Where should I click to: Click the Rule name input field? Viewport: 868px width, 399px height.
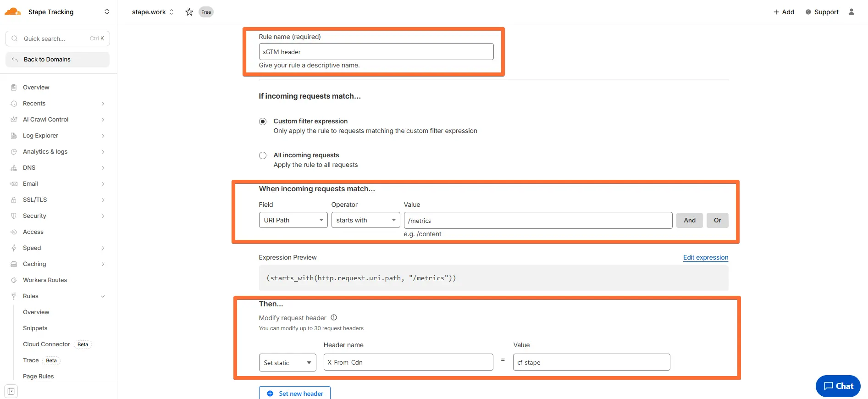[x=376, y=52]
